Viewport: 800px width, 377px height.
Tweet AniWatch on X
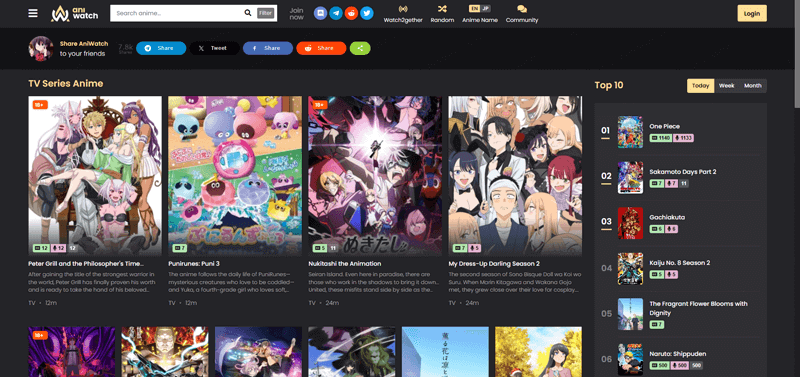(x=214, y=48)
